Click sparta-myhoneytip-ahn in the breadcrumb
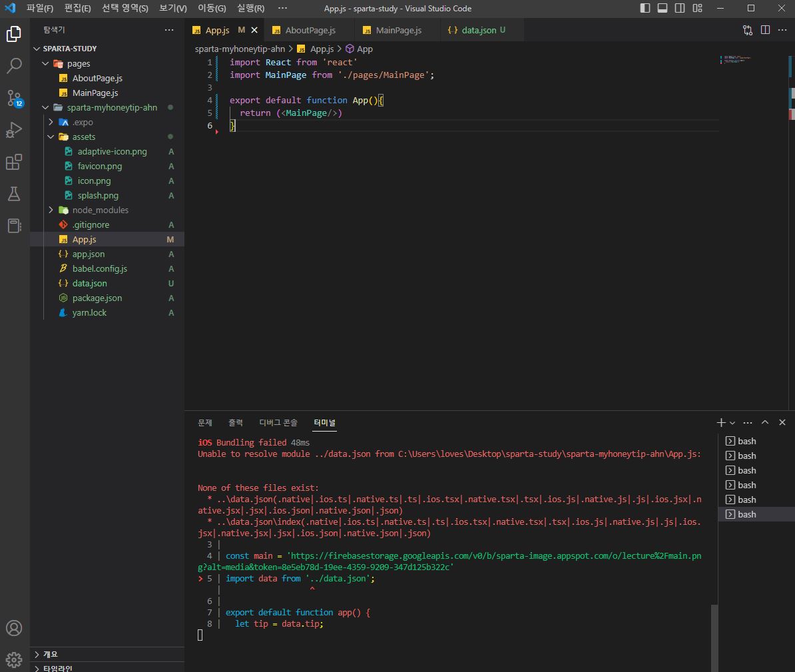795x672 pixels. [x=240, y=49]
